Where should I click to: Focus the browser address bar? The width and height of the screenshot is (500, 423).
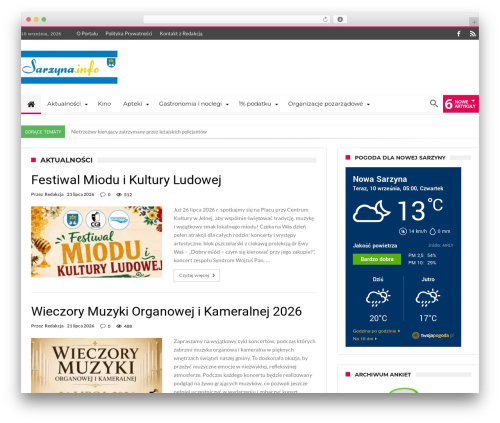pos(237,19)
